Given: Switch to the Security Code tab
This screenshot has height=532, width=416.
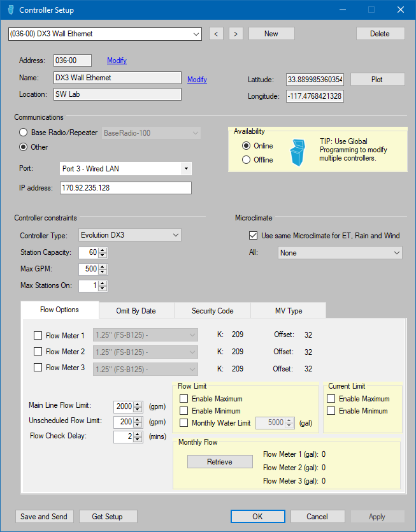Looking at the screenshot, I should point(212,311).
